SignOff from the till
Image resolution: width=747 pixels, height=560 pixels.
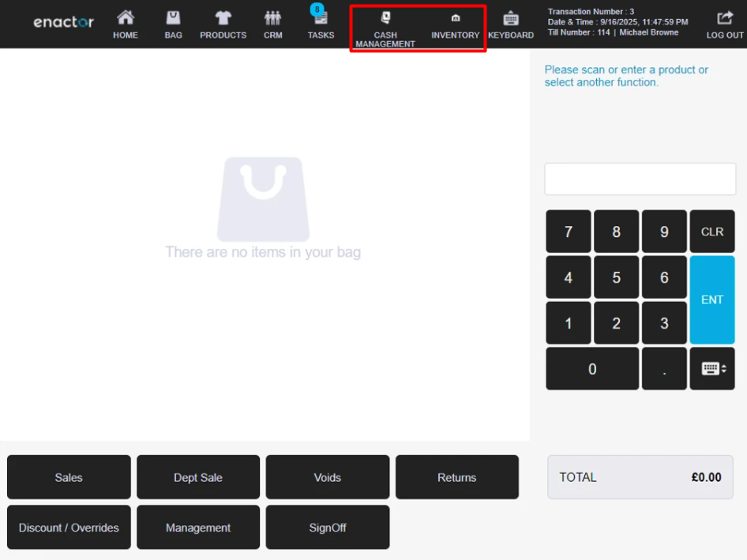click(x=327, y=527)
